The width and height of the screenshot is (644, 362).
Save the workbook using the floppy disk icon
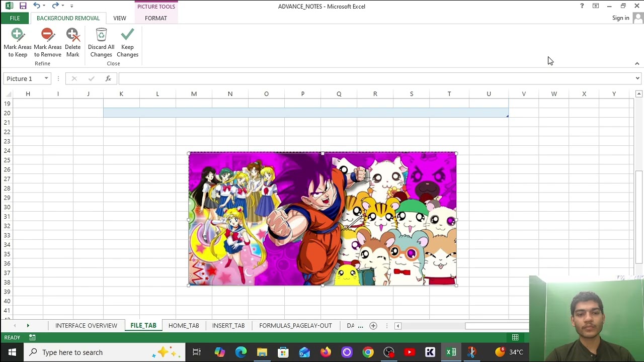[23, 6]
